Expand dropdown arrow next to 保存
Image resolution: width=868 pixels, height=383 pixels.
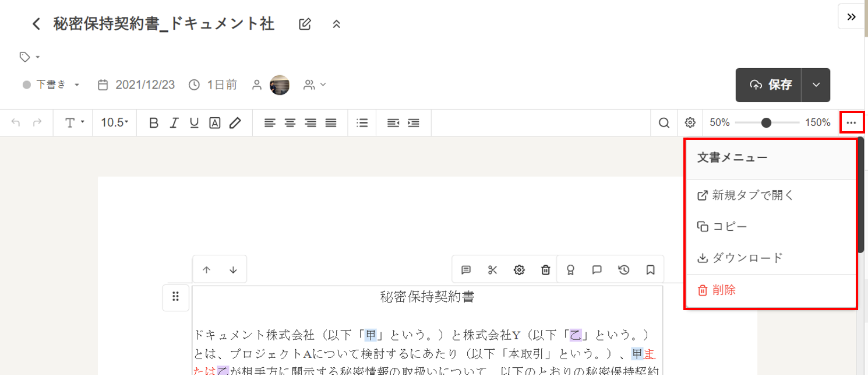pyautogui.click(x=816, y=85)
